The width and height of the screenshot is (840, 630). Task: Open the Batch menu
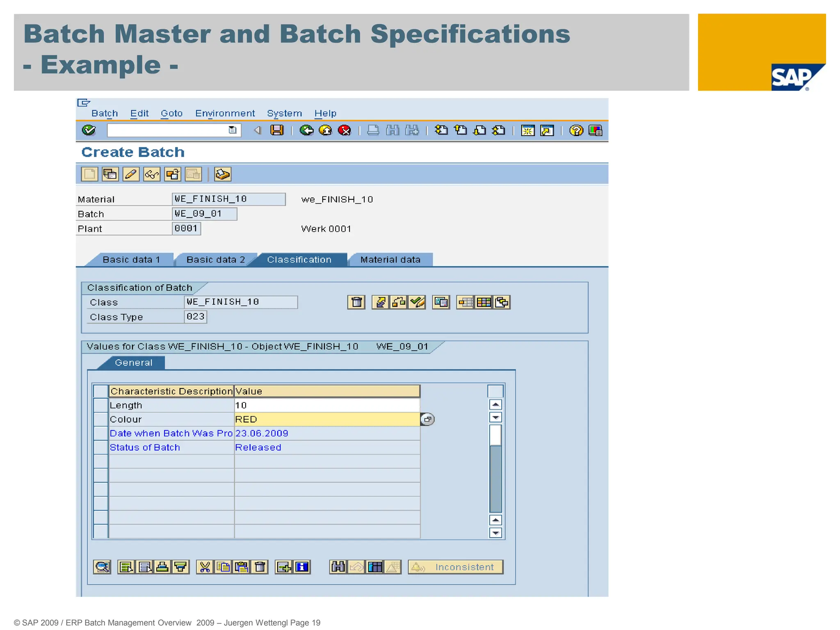click(105, 113)
